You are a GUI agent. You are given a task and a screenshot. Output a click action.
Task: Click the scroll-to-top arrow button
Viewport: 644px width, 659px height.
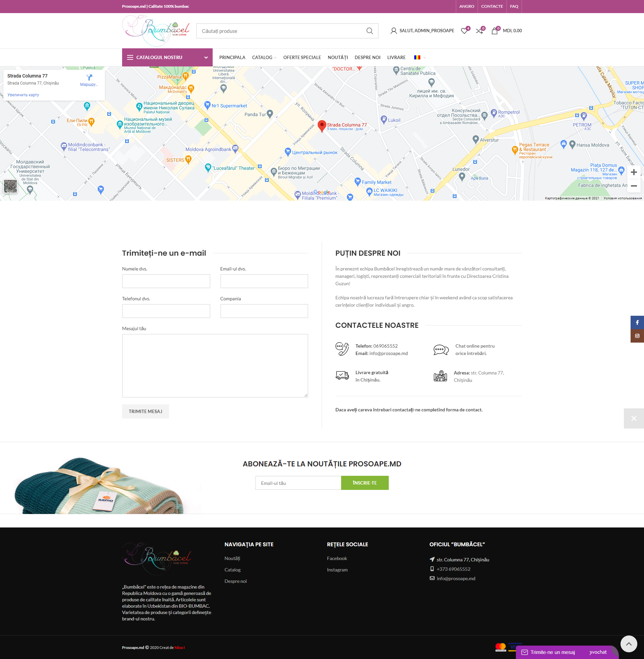click(629, 644)
